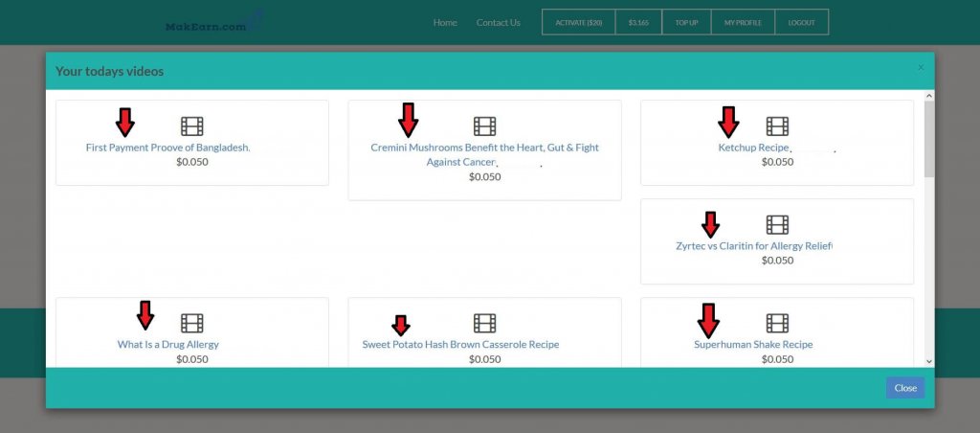
Task: Click the TOP UP button
Action: click(x=686, y=22)
